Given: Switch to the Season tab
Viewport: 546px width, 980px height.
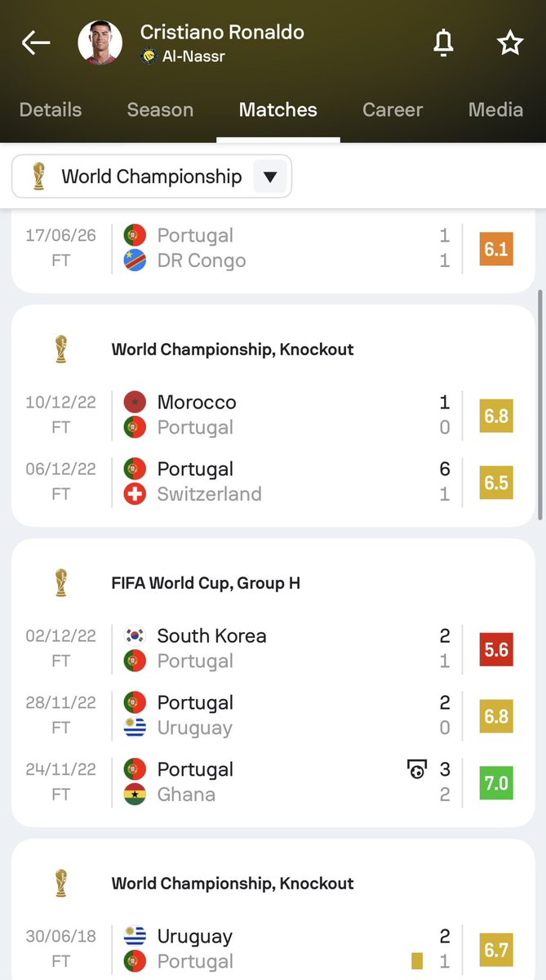Looking at the screenshot, I should click(x=160, y=109).
